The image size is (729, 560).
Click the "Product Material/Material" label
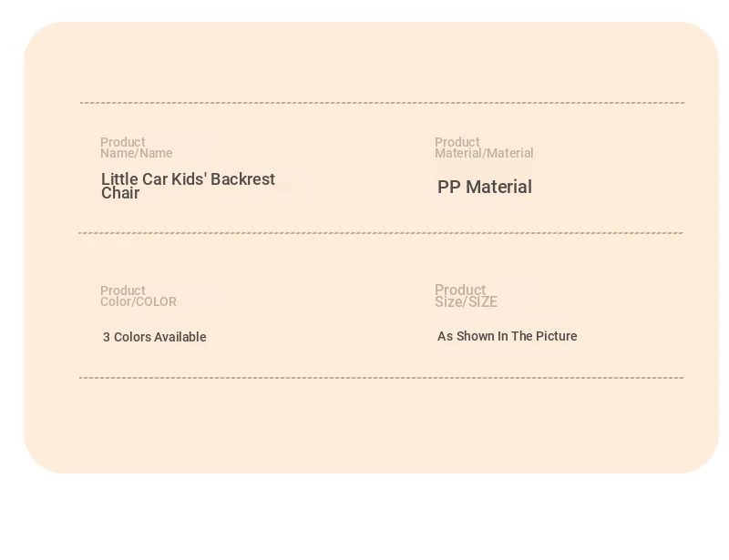(x=484, y=148)
